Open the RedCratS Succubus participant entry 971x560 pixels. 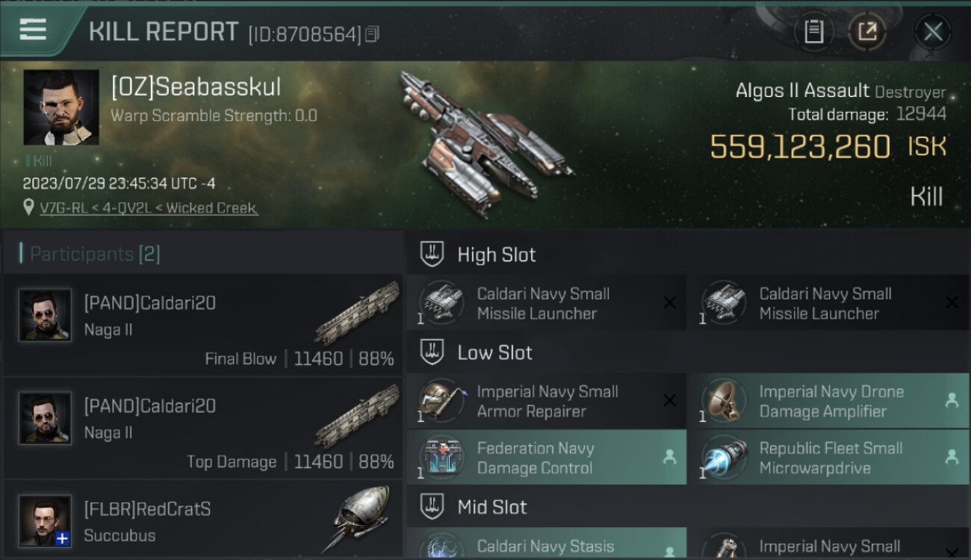202,520
